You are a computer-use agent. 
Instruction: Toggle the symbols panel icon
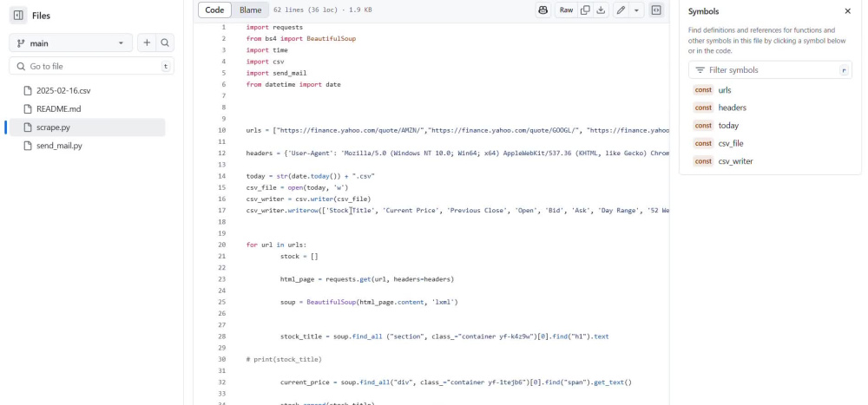[x=656, y=10]
